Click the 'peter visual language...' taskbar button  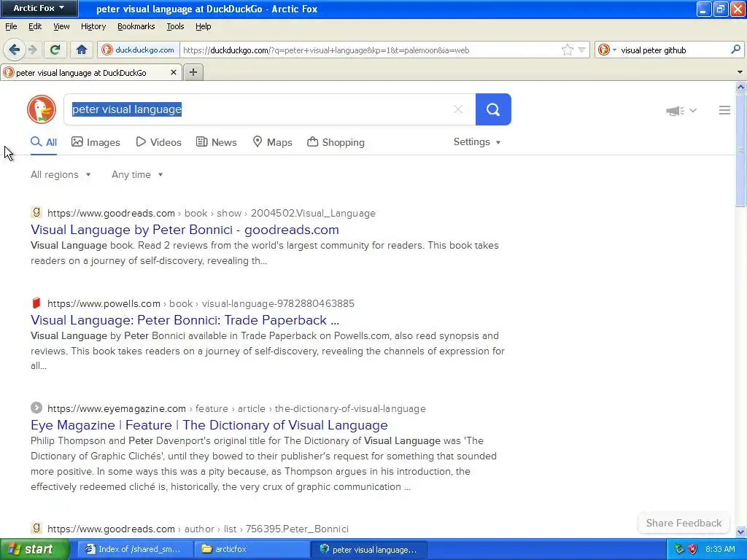368,549
